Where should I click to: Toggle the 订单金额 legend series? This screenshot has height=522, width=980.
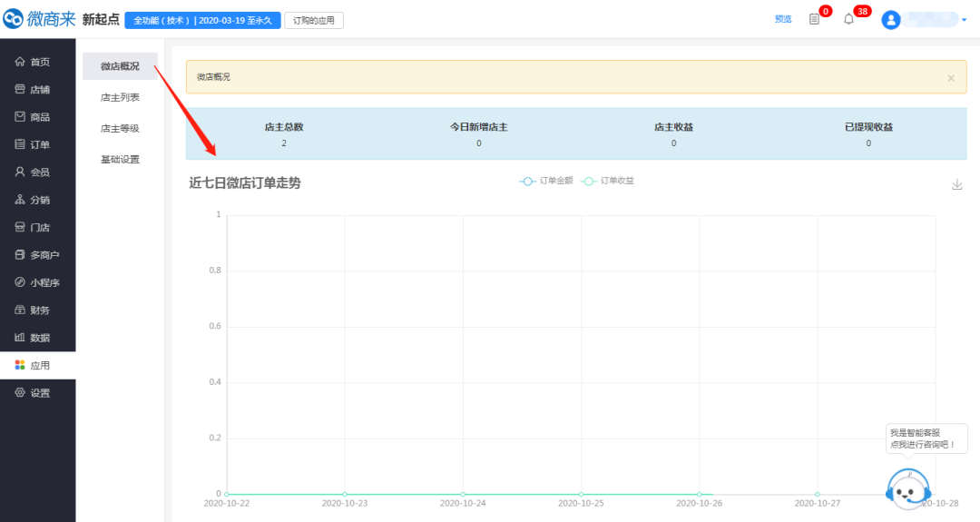[546, 181]
